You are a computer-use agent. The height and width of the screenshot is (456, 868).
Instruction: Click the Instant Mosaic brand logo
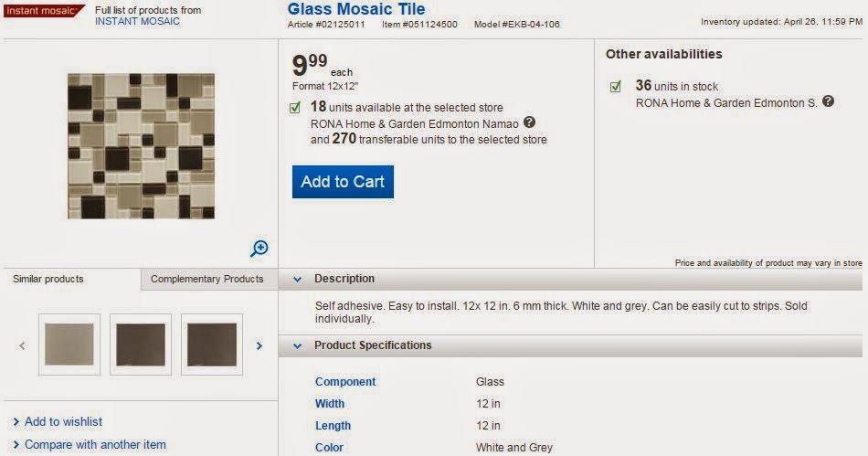point(43,12)
